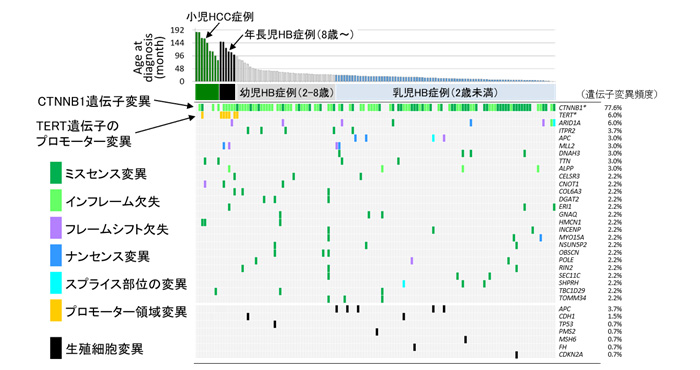The height and width of the screenshot is (370, 700).
Task: Click the 77.6% frequency value for CTNNB1
Action: pos(613,108)
